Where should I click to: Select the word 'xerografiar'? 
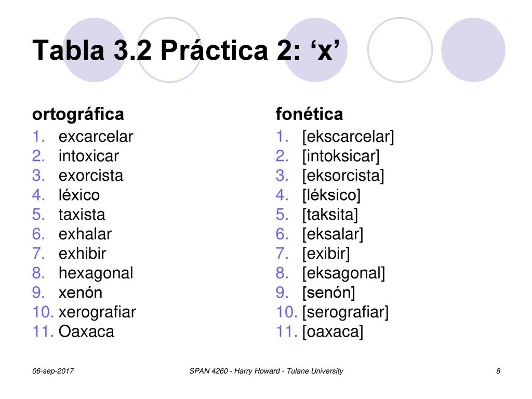point(97,312)
